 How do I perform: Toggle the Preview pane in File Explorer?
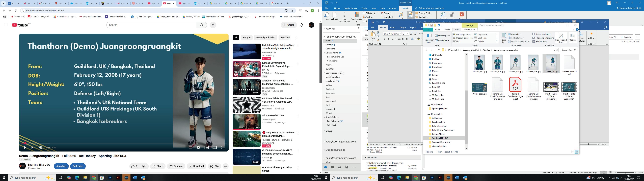(x=442, y=36)
